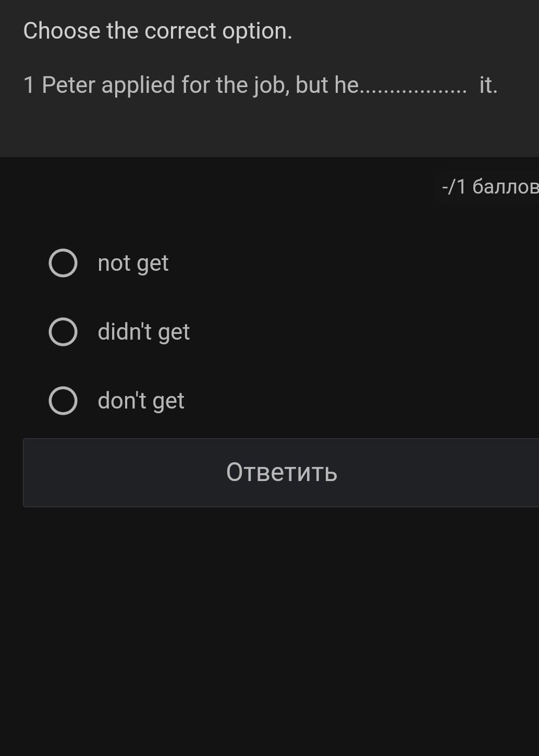The image size is (539, 756).
Task: Click the dotted blank in the sentence
Action: [414, 86]
